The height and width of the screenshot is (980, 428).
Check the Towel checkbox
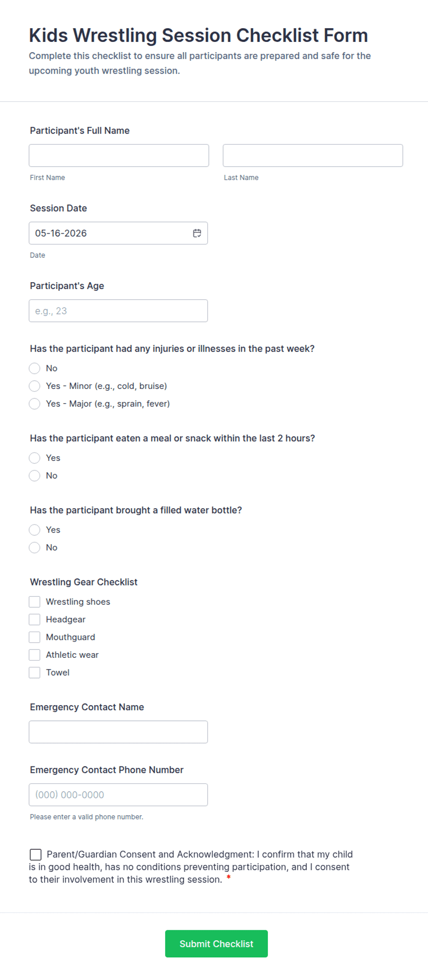(35, 673)
